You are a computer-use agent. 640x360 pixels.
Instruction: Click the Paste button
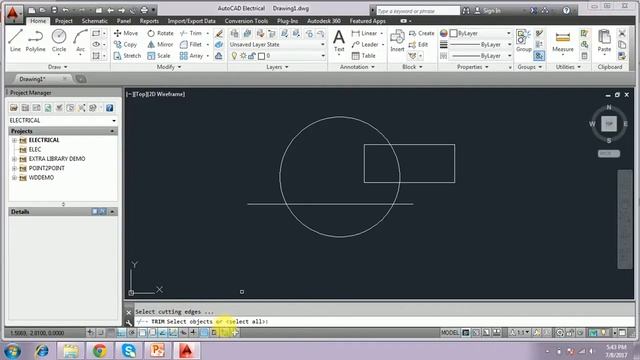[x=604, y=41]
